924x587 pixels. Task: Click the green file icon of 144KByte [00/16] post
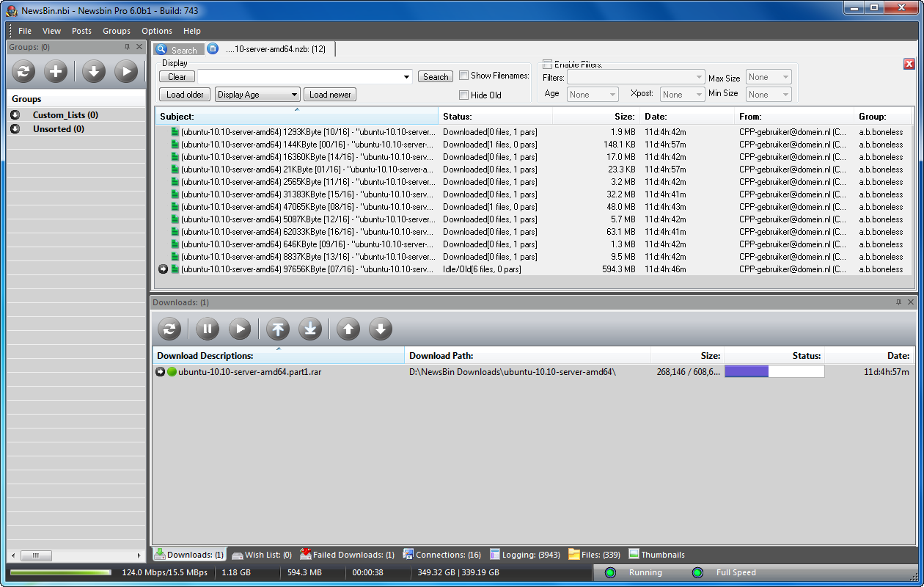(x=175, y=145)
